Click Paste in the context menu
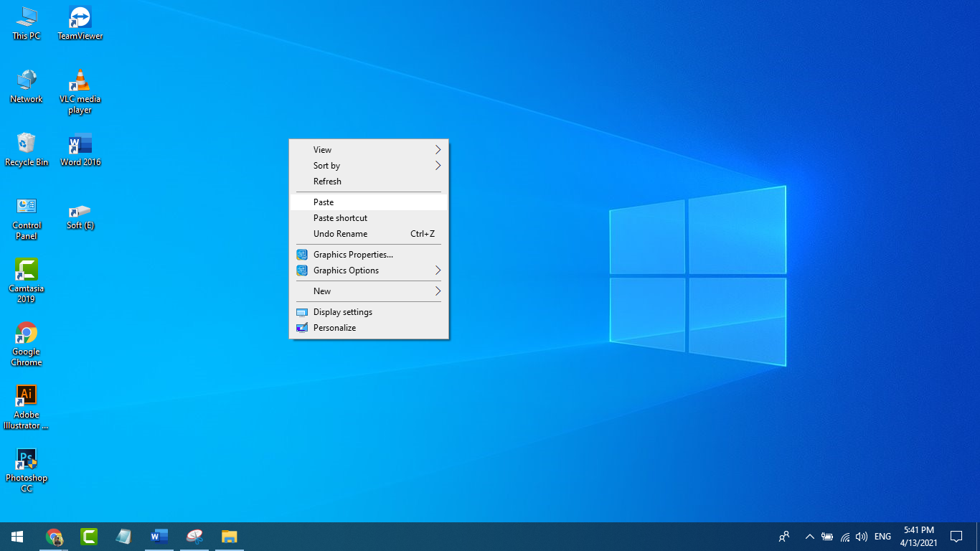This screenshot has height=551, width=980. 324,202
